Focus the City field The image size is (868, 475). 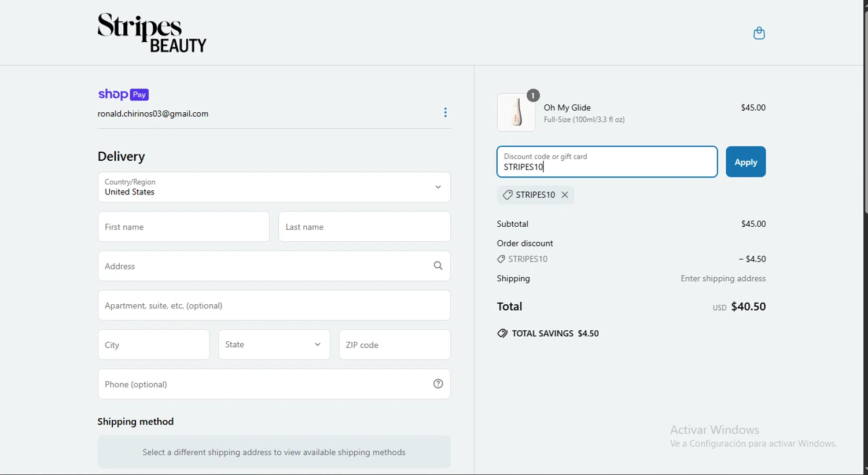pos(154,344)
